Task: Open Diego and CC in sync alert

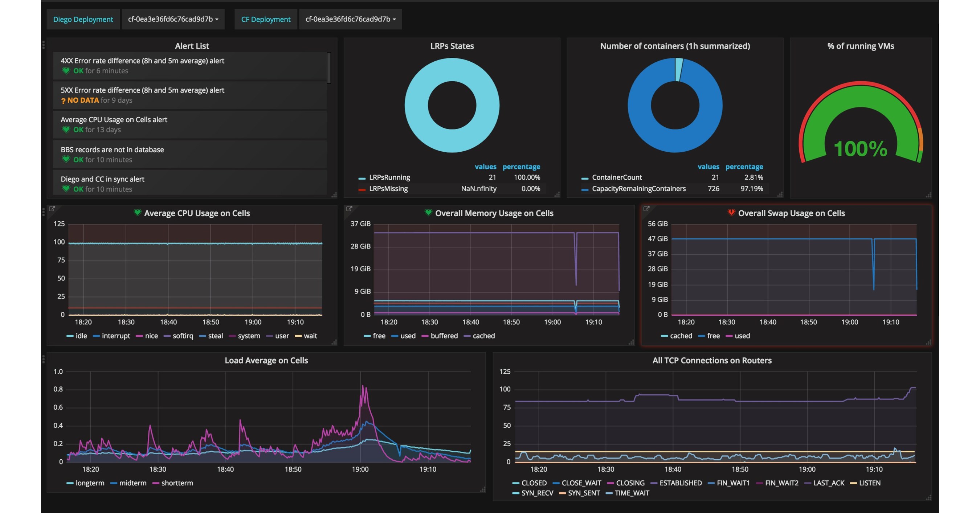Action: [x=189, y=183]
